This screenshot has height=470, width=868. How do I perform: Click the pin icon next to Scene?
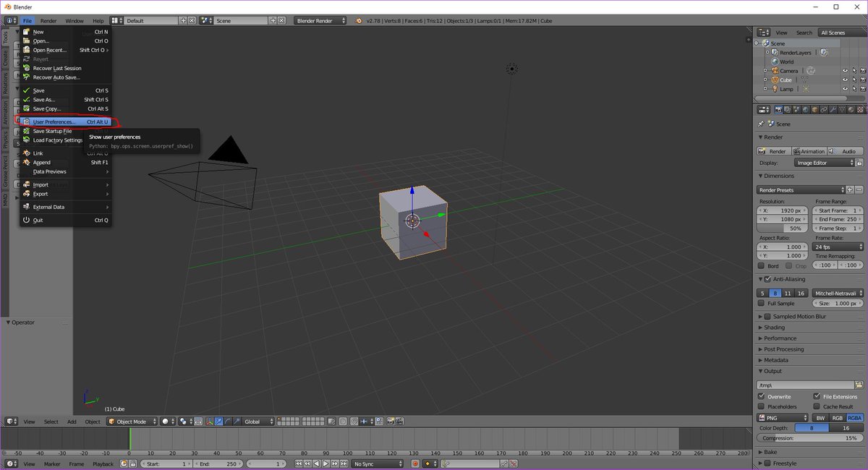pyautogui.click(x=761, y=124)
